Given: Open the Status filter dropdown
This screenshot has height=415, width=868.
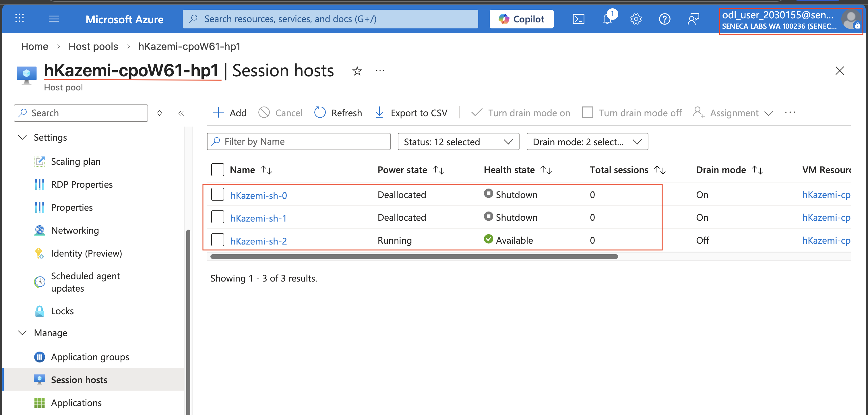Looking at the screenshot, I should [458, 141].
